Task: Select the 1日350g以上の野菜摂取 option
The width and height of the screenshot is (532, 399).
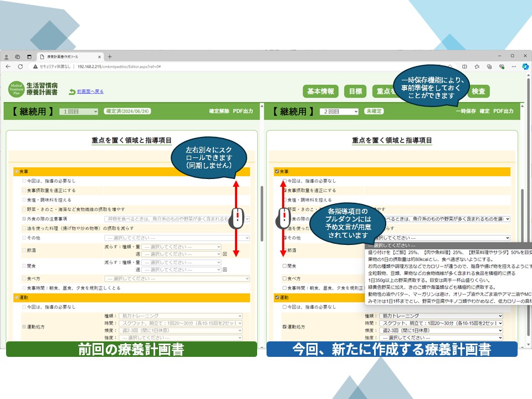Action: pyautogui.click(x=448, y=280)
